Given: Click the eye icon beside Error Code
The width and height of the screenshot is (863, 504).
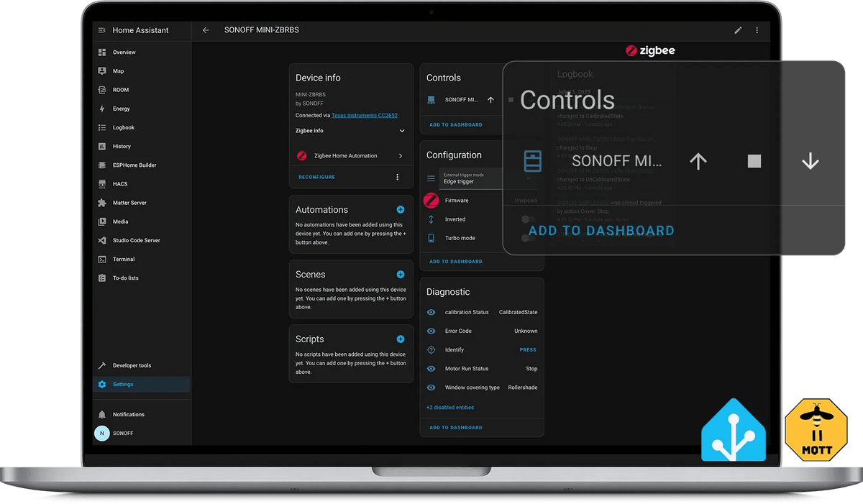Looking at the screenshot, I should click(x=431, y=331).
